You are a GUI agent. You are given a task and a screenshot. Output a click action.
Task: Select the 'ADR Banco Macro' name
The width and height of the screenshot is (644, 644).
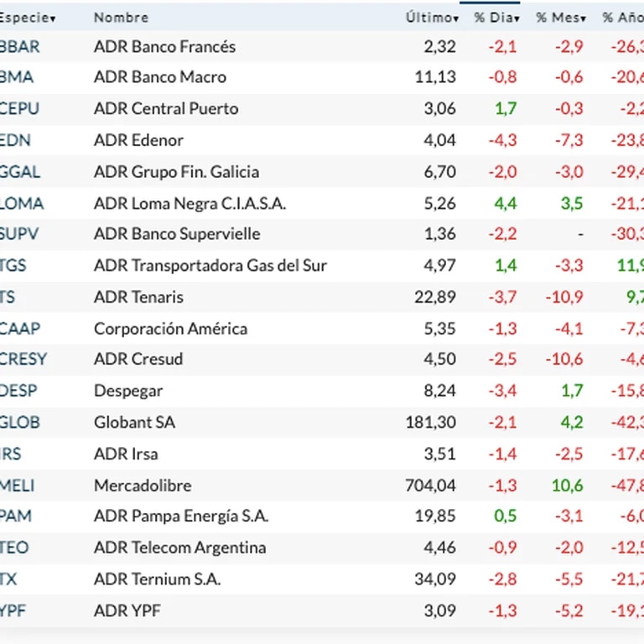[160, 77]
